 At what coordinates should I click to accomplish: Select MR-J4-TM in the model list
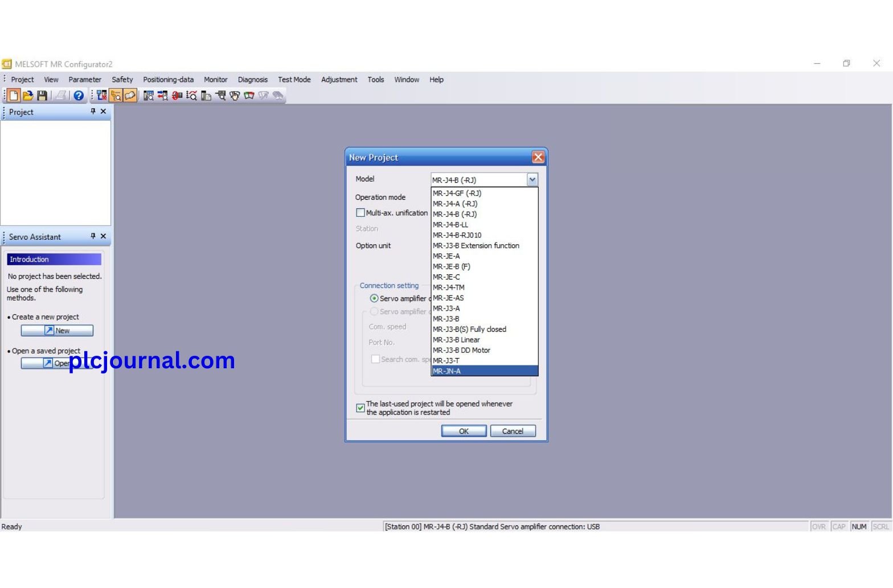point(485,287)
